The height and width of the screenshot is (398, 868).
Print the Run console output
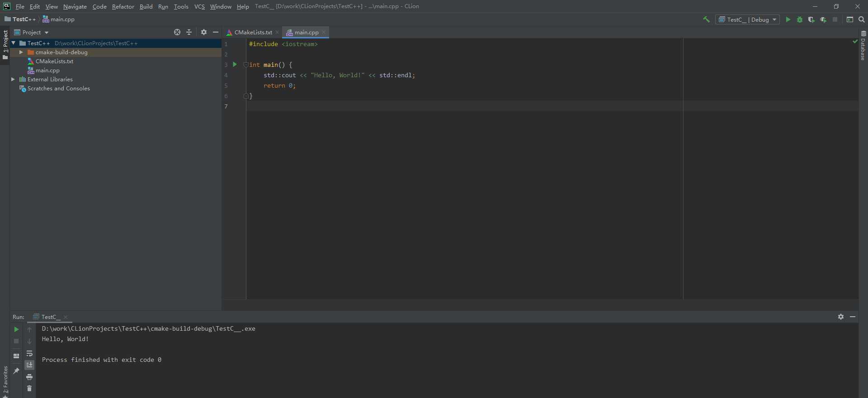coord(29,377)
